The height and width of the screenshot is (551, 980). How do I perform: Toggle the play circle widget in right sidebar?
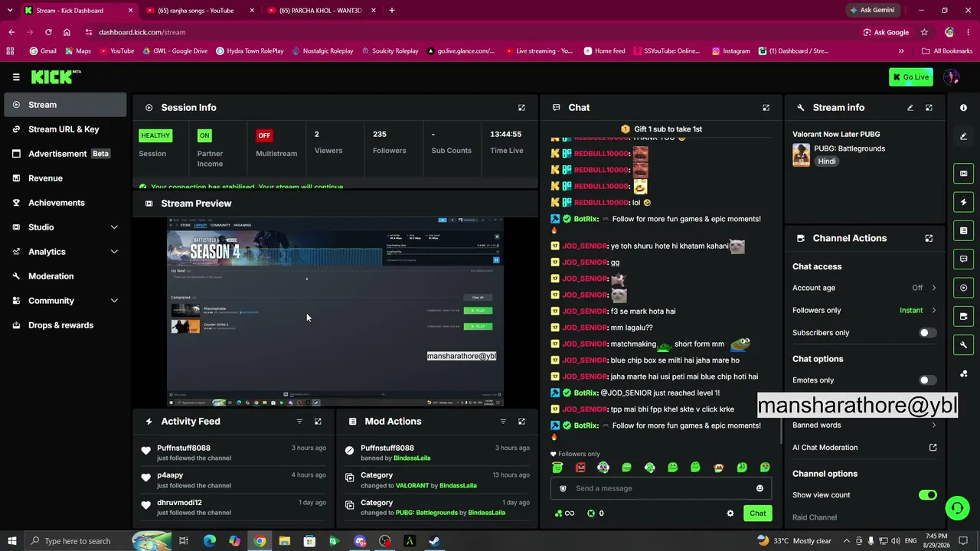(963, 288)
